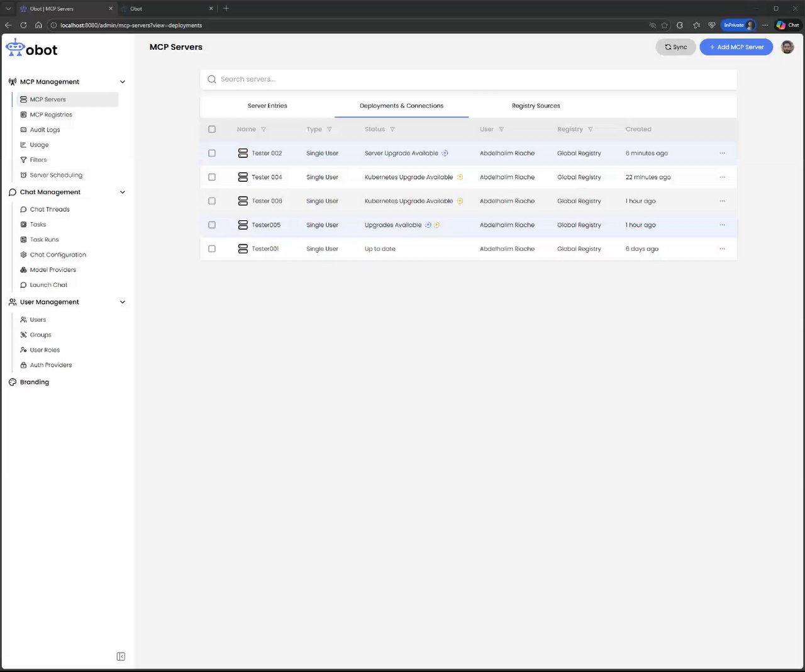Collapse the User Management section
The image size is (805, 672).
pos(123,302)
